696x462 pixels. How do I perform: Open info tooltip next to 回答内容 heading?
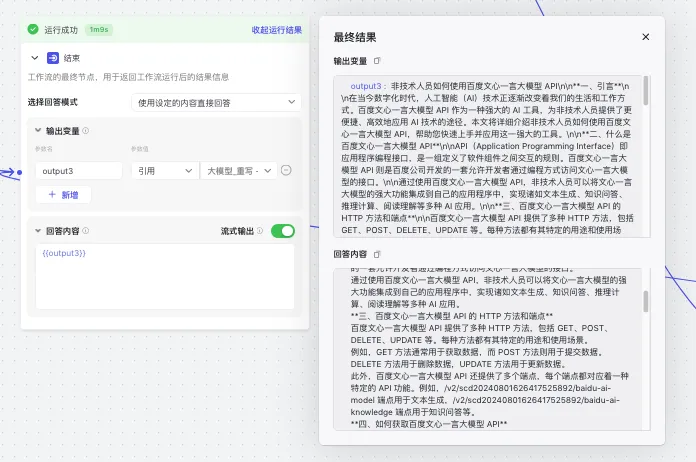click(x=86, y=231)
